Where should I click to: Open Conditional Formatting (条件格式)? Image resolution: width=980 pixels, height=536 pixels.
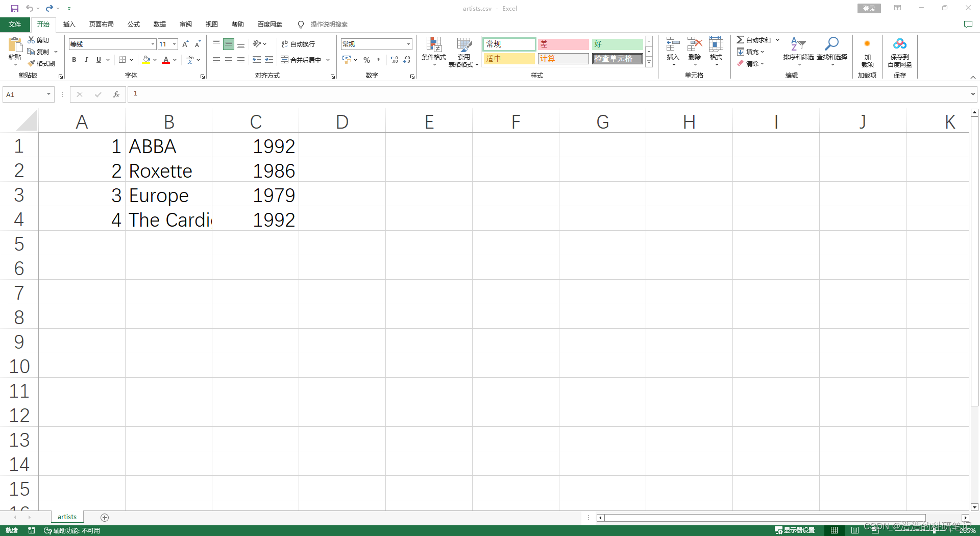434,51
